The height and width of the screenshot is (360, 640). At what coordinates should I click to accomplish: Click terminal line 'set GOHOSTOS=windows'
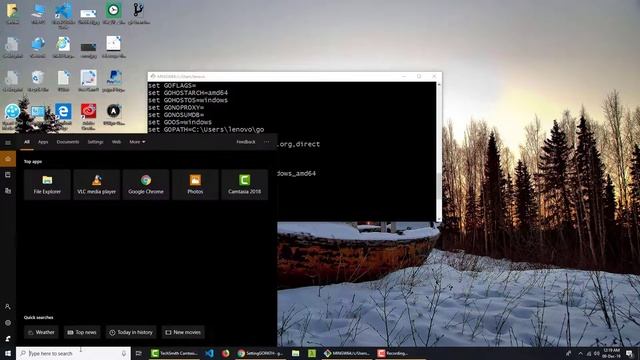(x=188, y=100)
